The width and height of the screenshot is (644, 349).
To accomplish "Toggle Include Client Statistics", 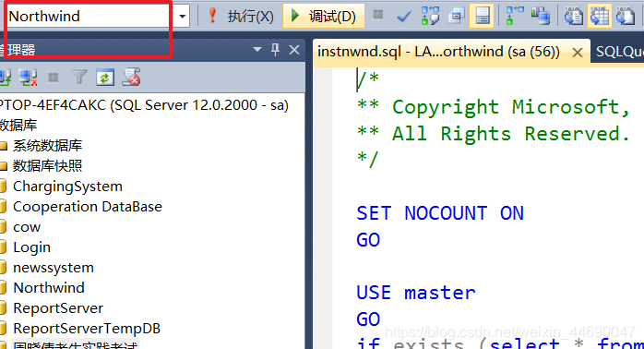I will [541, 16].
